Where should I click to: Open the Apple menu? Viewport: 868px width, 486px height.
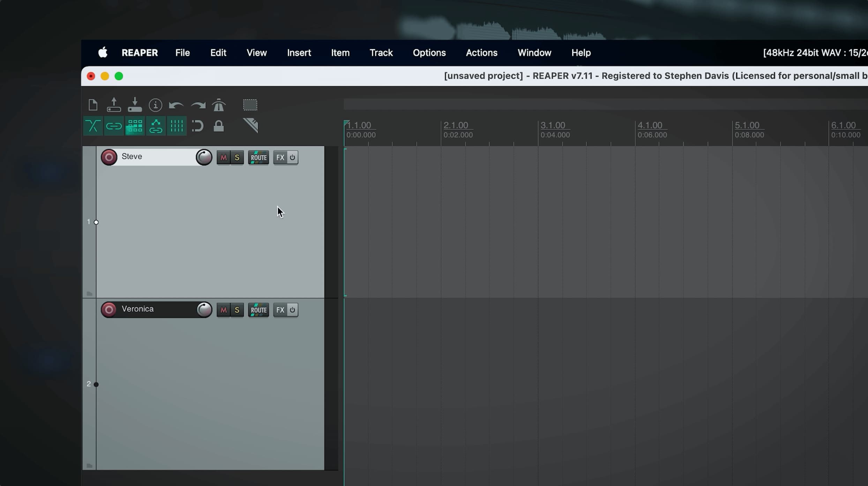(103, 52)
